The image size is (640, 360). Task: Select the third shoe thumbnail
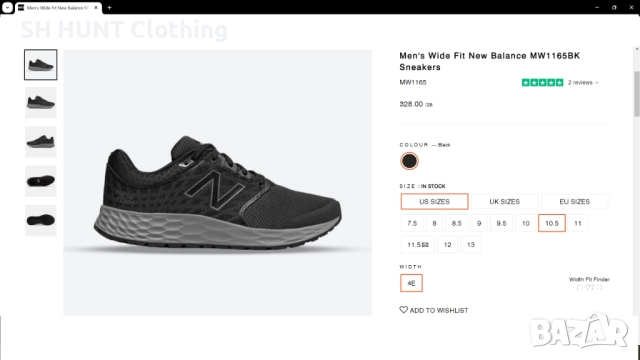pyautogui.click(x=41, y=142)
